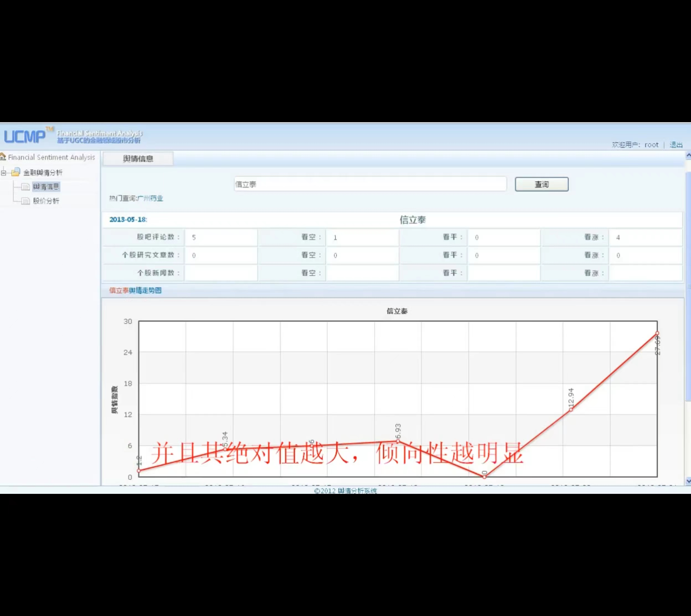Screen dimensions: 691x616
Task: Click the 股价分析 document icon
Action: (26, 201)
